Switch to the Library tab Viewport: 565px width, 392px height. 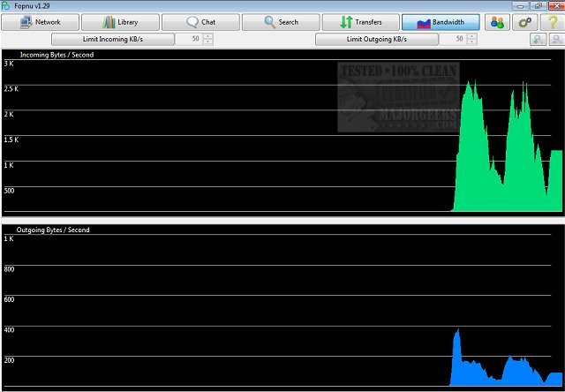point(120,22)
